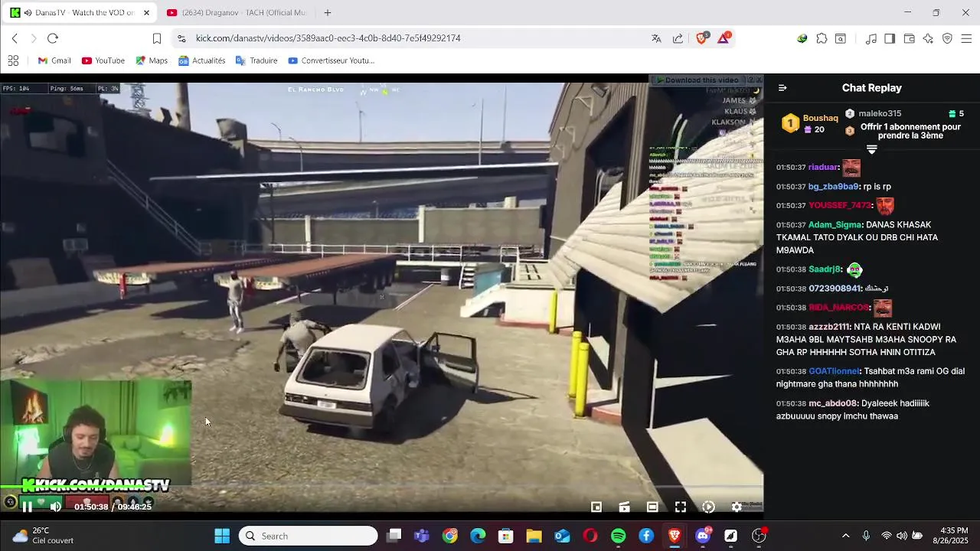This screenshot has height=551, width=980.
Task: Pause the video playback
Action: coord(27,507)
